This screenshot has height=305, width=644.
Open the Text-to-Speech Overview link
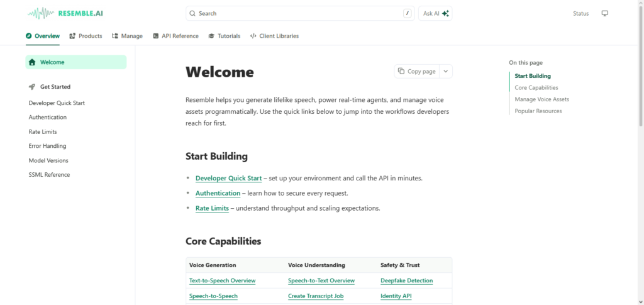(222, 280)
